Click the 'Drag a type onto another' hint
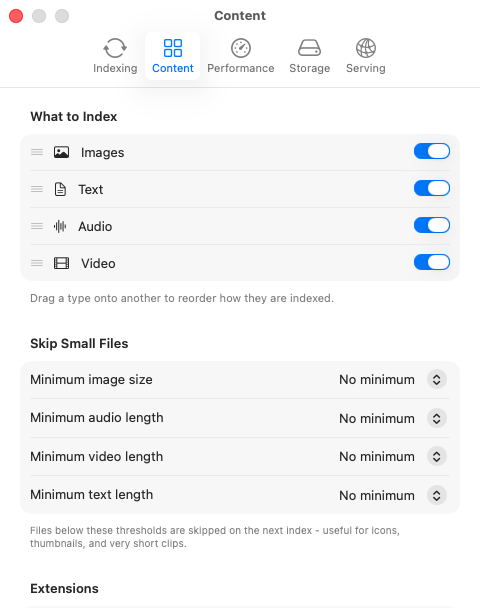 (182, 298)
